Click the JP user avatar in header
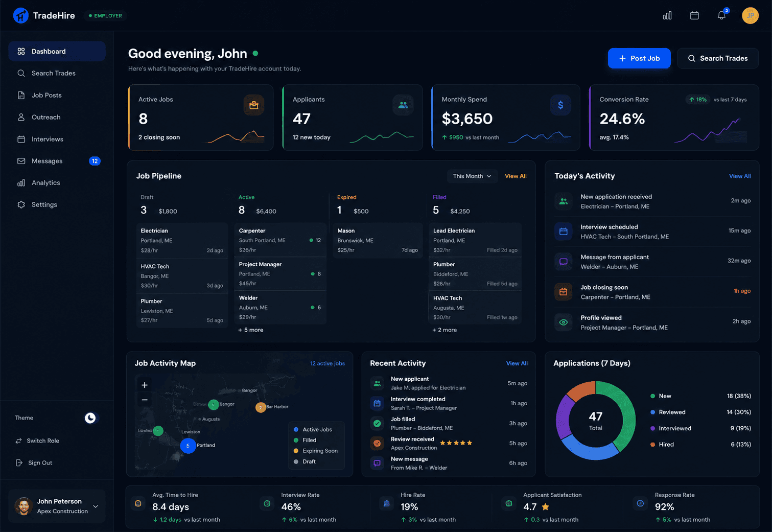 (x=750, y=15)
